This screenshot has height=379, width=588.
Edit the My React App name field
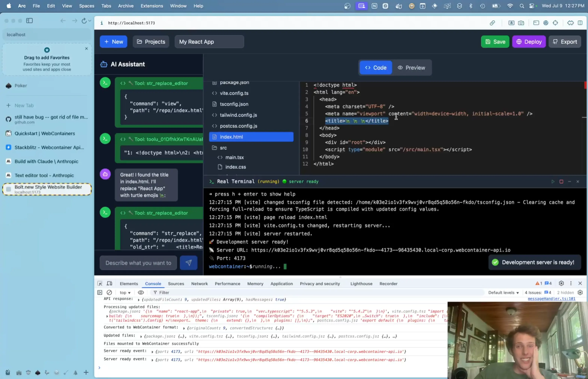click(x=209, y=42)
